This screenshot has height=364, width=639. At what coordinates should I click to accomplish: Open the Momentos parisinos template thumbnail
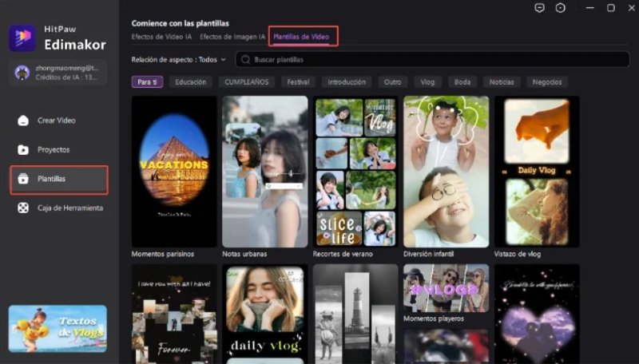pyautogui.click(x=174, y=172)
